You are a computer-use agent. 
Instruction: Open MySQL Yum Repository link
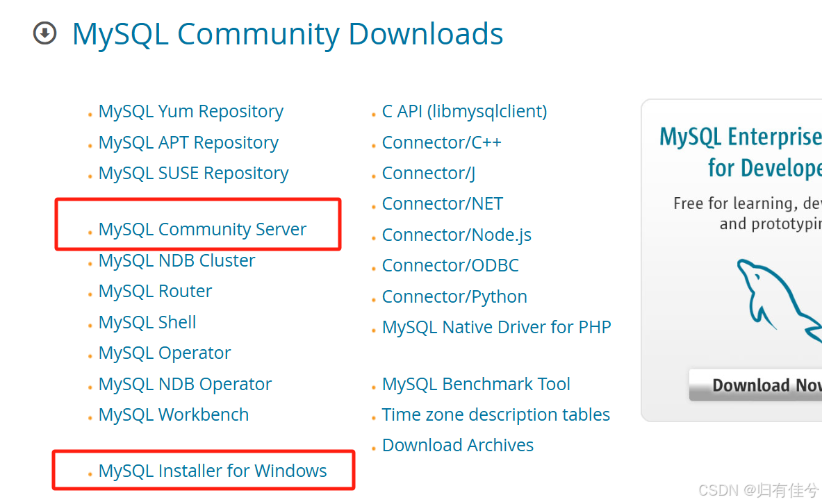pyautogui.click(x=191, y=112)
